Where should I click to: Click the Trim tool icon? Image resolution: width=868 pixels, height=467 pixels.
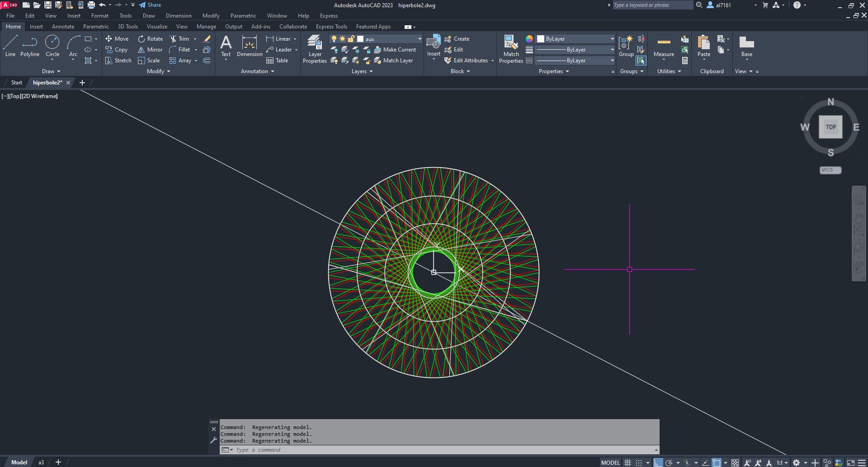[x=173, y=39]
